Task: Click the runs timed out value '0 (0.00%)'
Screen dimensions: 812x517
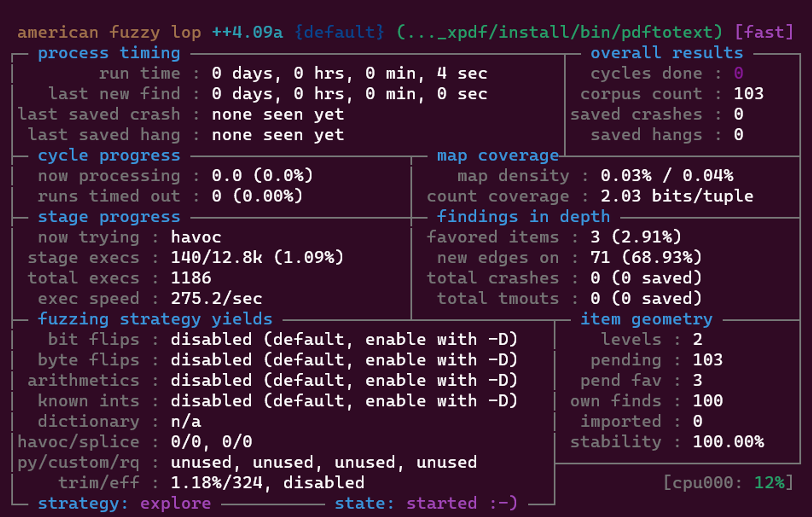Action: (257, 196)
